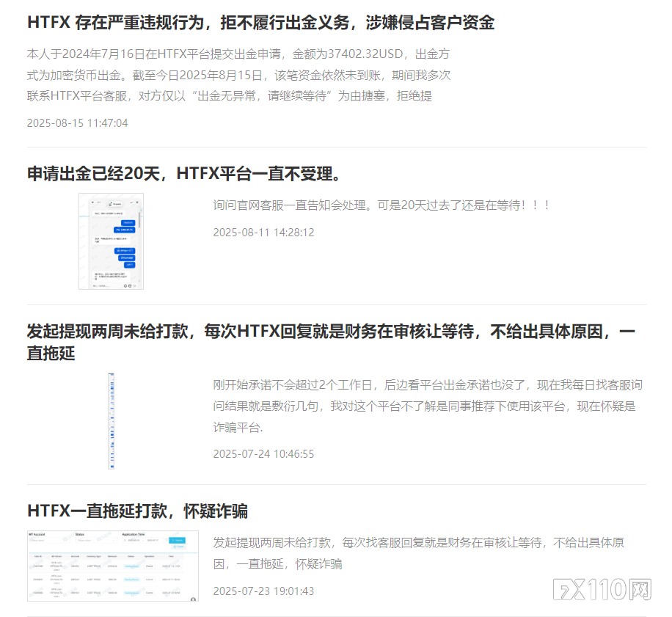Open tall narrow thumbnail beside 诈骗平台 summary
The height and width of the screenshot is (617, 672).
[x=111, y=421]
